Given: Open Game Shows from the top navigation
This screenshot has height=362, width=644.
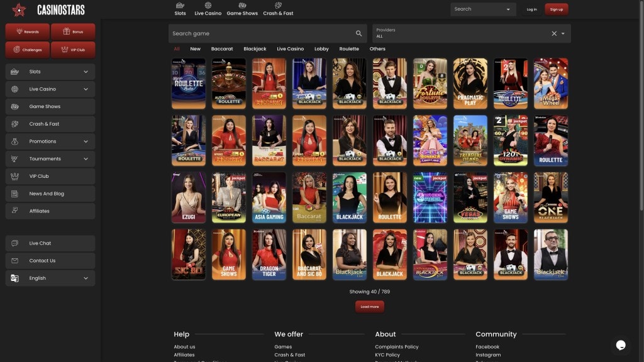Looking at the screenshot, I should click(242, 9).
